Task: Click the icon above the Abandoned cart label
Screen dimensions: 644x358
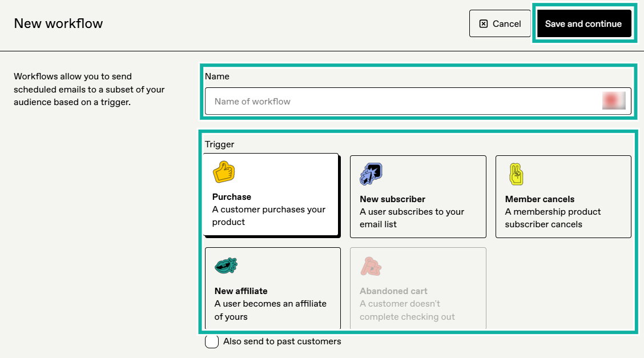Action: pos(372,266)
